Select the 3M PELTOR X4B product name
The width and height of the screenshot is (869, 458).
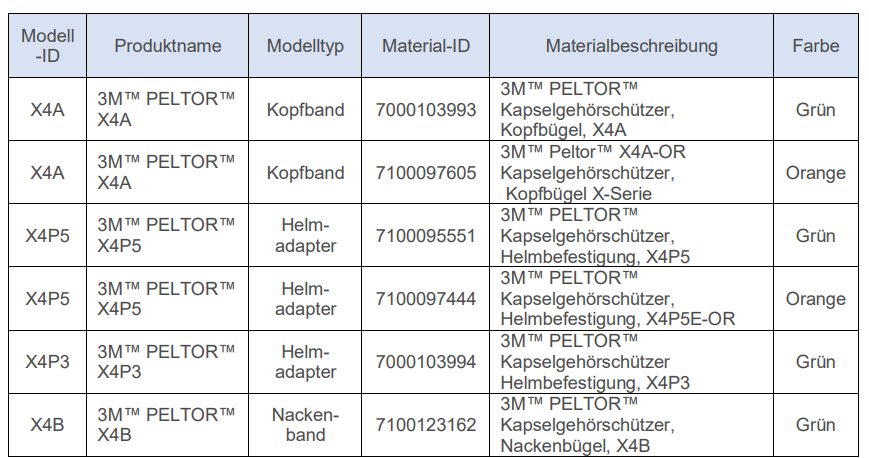[166, 425]
